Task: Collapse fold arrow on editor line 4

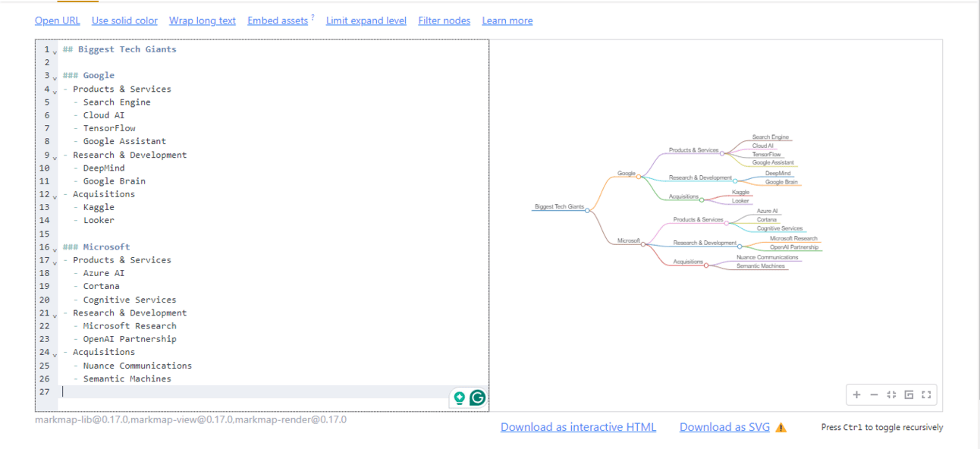Action: point(55,91)
